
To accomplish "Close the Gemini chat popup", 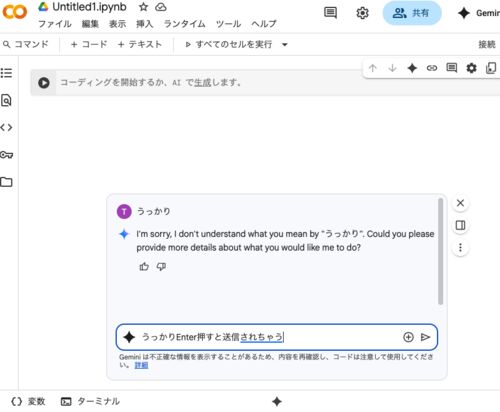I will (x=460, y=203).
